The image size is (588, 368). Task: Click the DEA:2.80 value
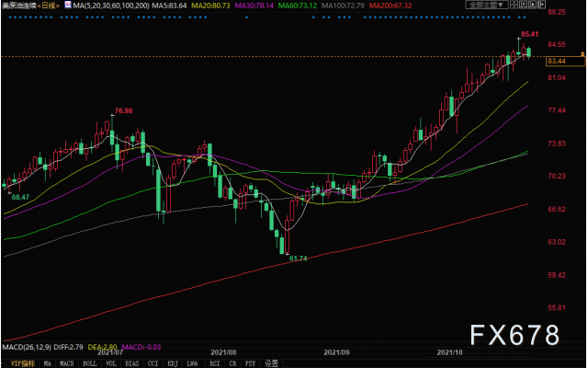coord(103,347)
